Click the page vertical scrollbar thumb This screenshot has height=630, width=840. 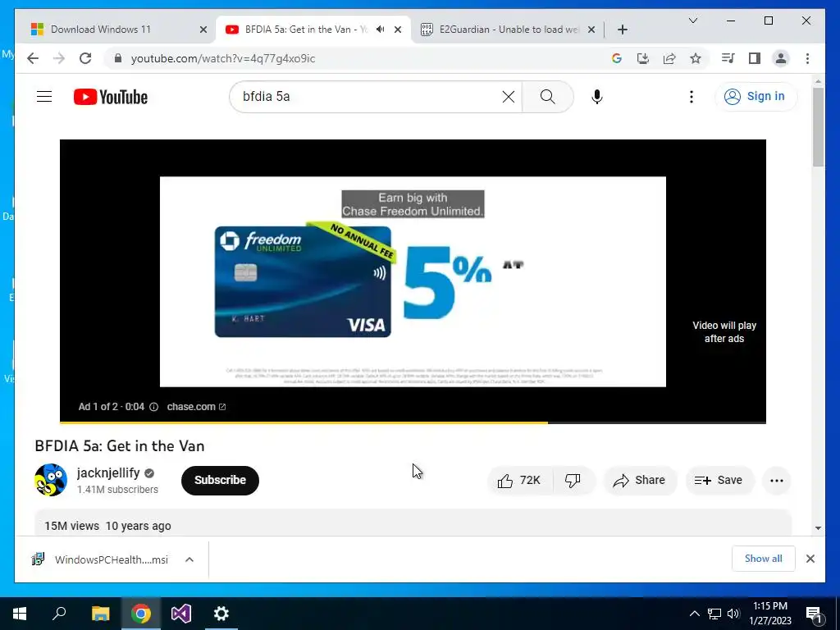818,127
